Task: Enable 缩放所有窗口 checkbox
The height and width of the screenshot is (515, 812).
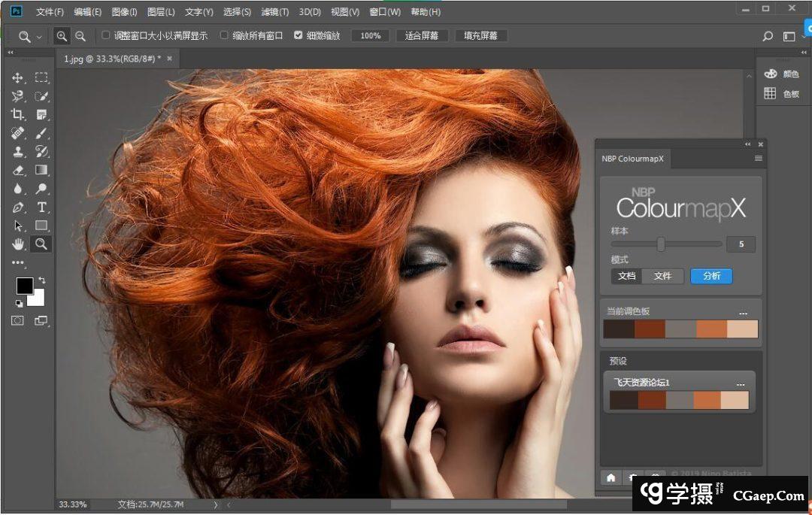Action: (224, 35)
